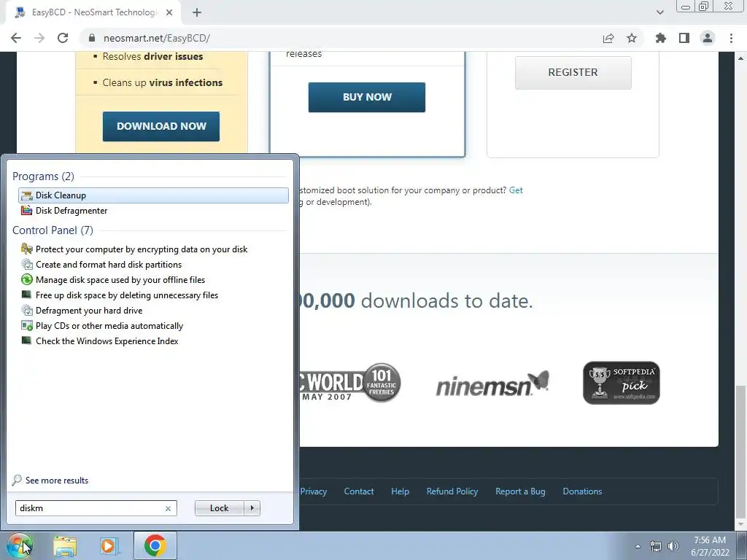Click the REGISTER button
Viewport: 747px width, 560px height.
pos(573,72)
